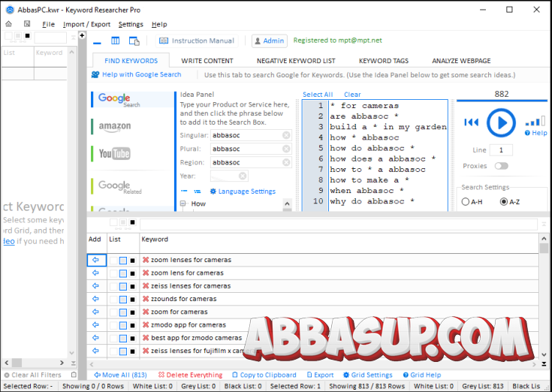Image resolution: width=552 pixels, height=392 pixels.
Task: Click the minimize panel dash icon in toolbar
Action: [97, 43]
